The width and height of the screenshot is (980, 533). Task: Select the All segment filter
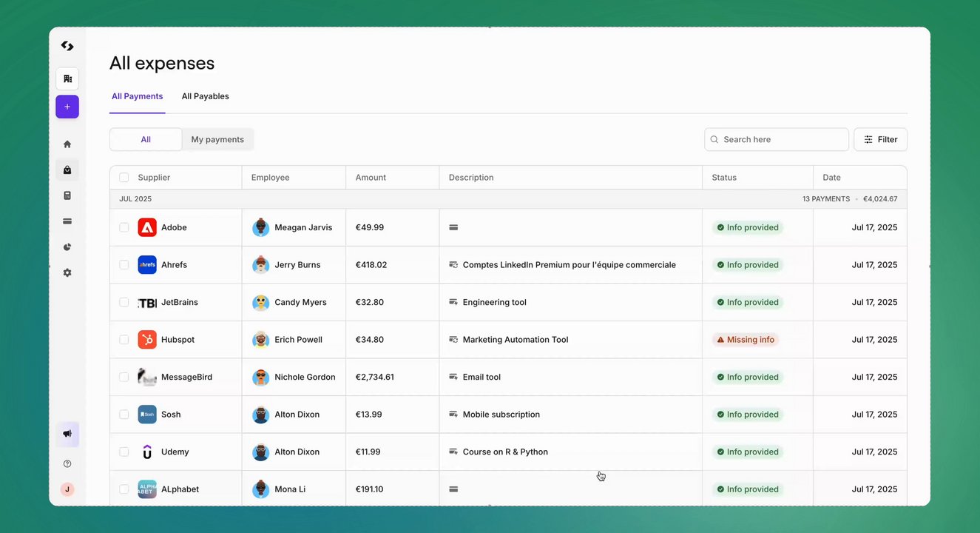click(x=146, y=139)
